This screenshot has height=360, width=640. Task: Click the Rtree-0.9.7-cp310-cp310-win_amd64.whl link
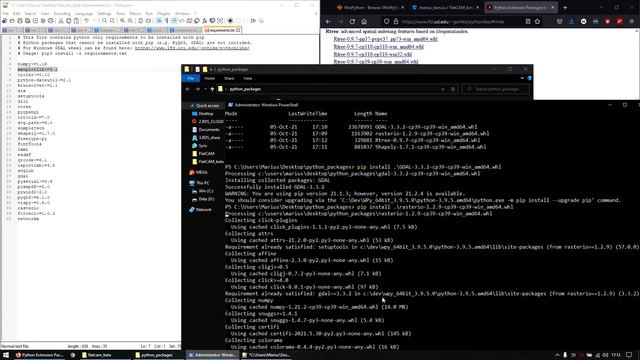click(378, 47)
